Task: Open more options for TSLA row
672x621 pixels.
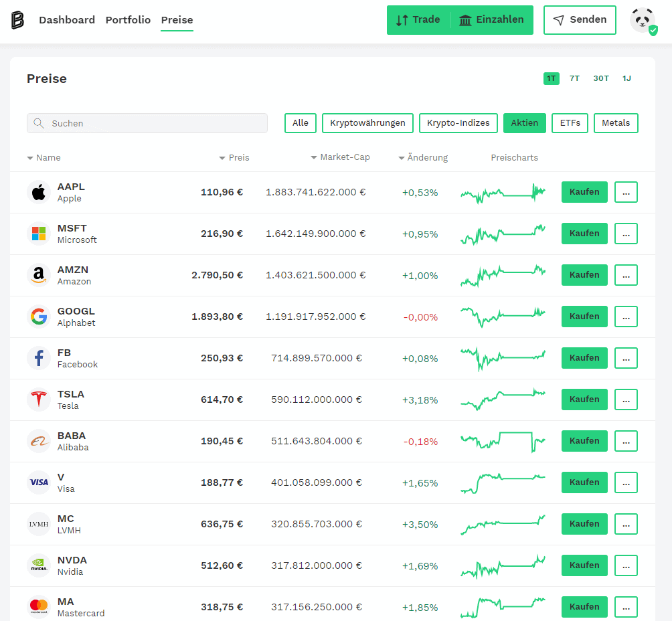Action: coord(626,400)
